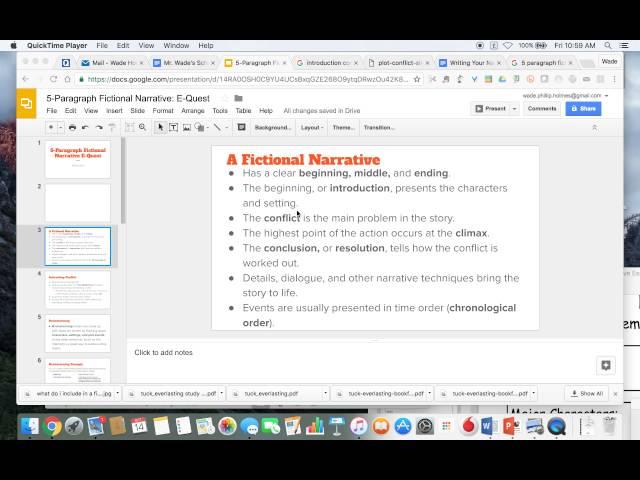The width and height of the screenshot is (640, 480).
Task: Open iTunes from the dock
Action: pyautogui.click(x=359, y=426)
